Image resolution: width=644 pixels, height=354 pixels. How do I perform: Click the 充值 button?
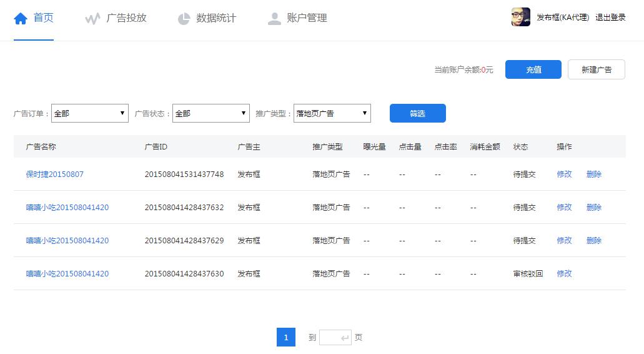(533, 69)
